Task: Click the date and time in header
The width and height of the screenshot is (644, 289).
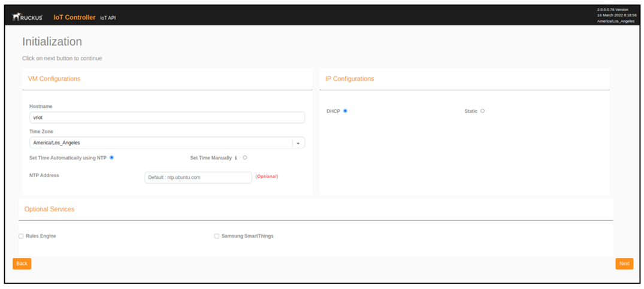Action: click(617, 15)
